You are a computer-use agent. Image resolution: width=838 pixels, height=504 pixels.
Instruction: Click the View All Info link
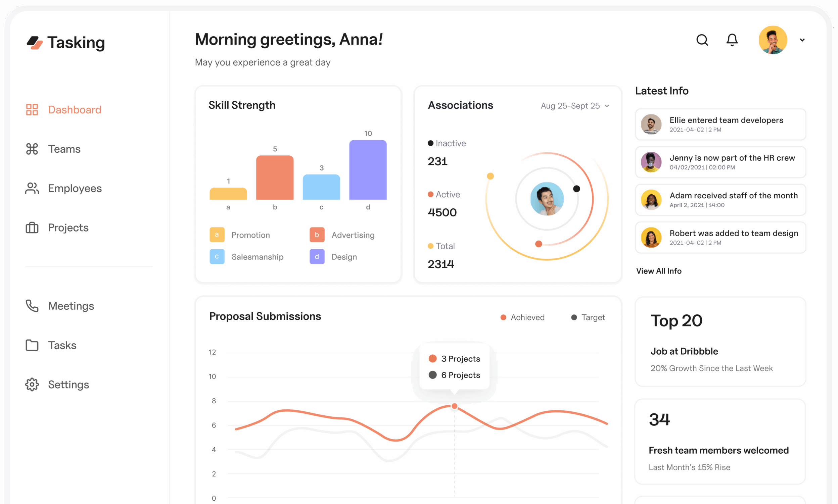[x=659, y=271]
